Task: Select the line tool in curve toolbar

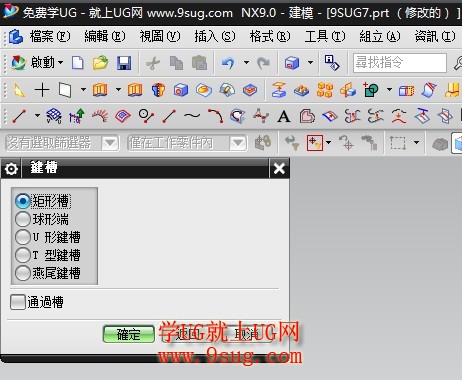Action: pyautogui.click(x=19, y=116)
